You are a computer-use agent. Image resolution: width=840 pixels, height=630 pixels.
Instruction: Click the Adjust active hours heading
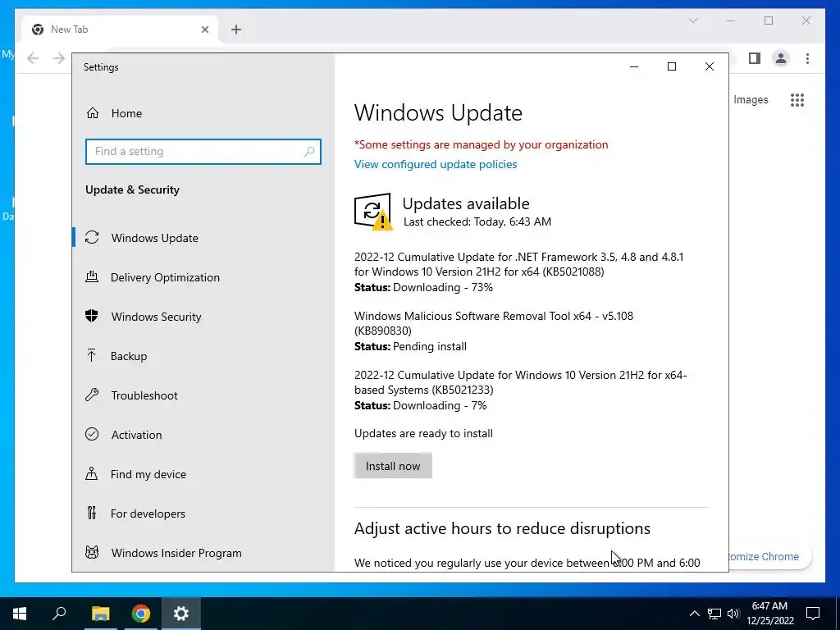(x=502, y=529)
